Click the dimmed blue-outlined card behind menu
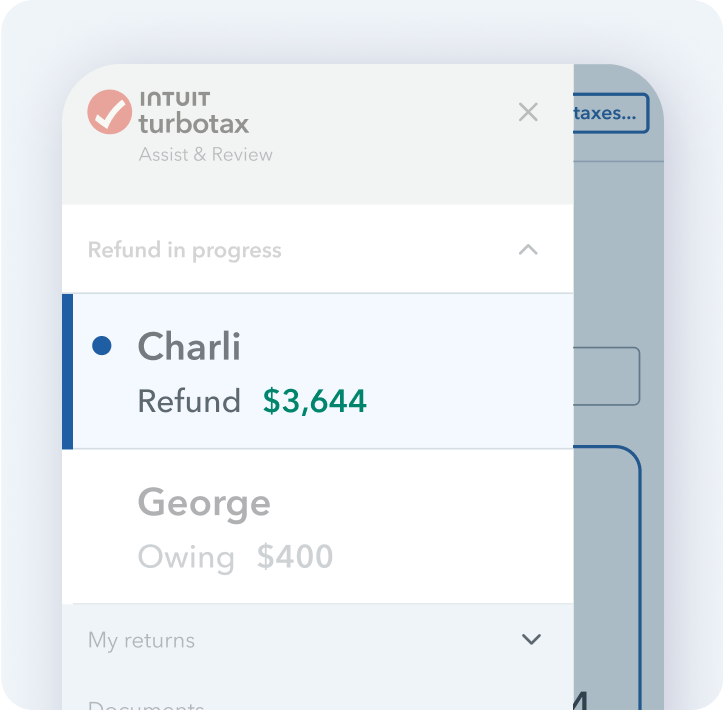 [607, 577]
